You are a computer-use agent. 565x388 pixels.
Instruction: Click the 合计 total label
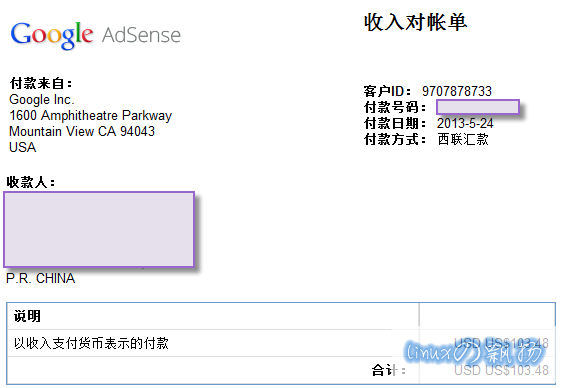(x=388, y=370)
